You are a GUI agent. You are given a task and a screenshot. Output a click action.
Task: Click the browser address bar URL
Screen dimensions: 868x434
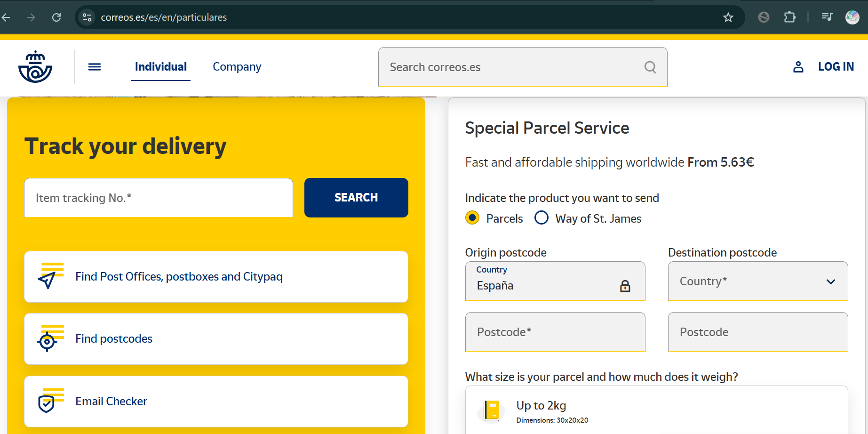pyautogui.click(x=164, y=17)
